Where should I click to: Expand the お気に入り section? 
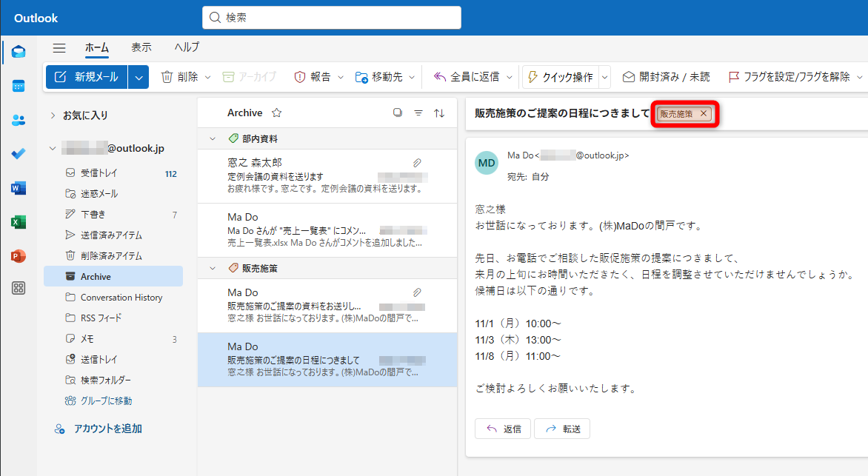pyautogui.click(x=52, y=115)
